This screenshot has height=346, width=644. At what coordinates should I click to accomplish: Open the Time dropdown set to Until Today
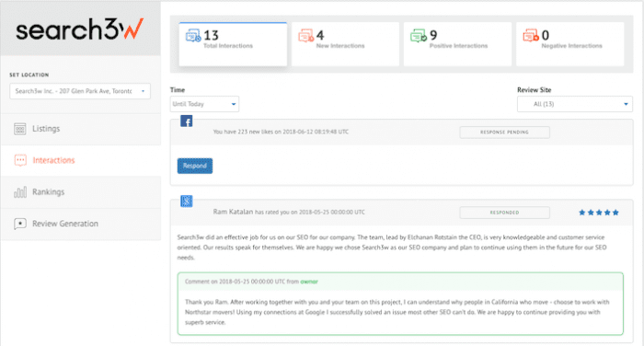click(204, 104)
